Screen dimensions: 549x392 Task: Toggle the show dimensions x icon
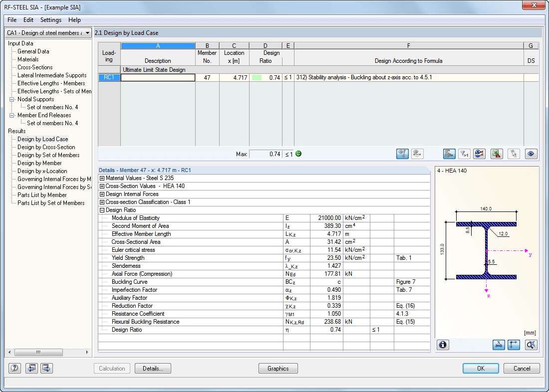click(499, 345)
